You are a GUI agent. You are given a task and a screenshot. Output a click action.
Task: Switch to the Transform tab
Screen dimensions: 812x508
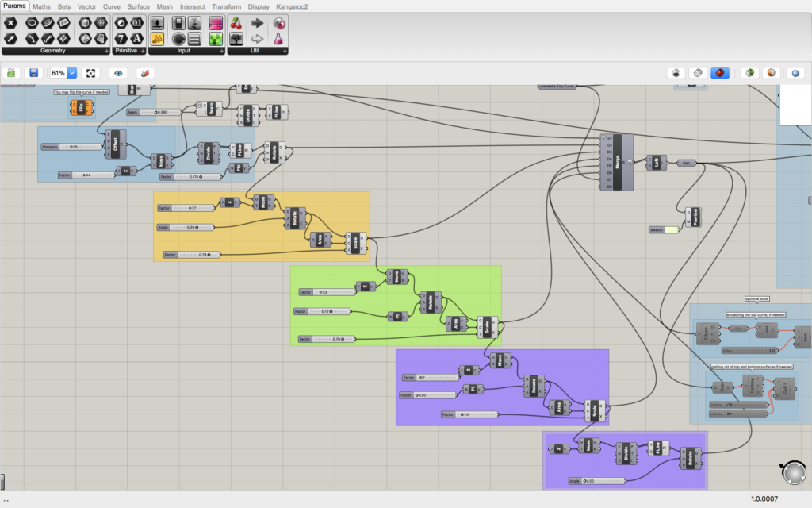pos(226,6)
